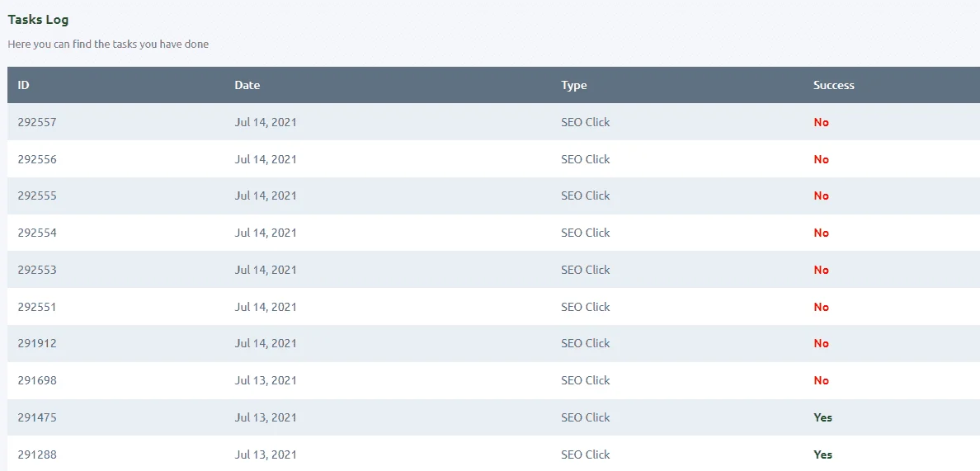This screenshot has width=980, height=471.
Task: Click the Yes status for task 291288
Action: coord(822,455)
